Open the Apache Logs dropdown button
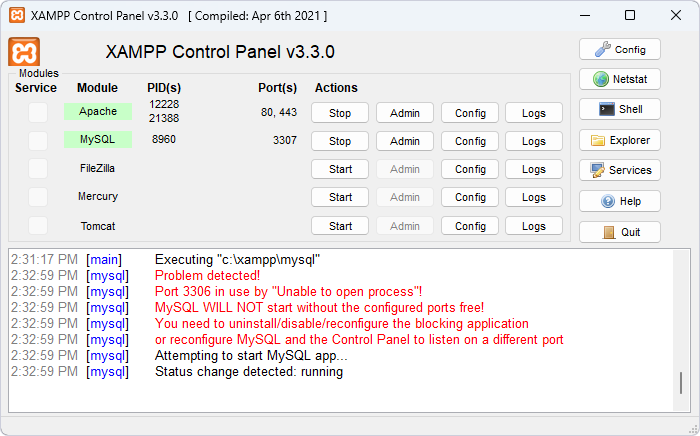Image resolution: width=700 pixels, height=436 pixels. click(534, 113)
